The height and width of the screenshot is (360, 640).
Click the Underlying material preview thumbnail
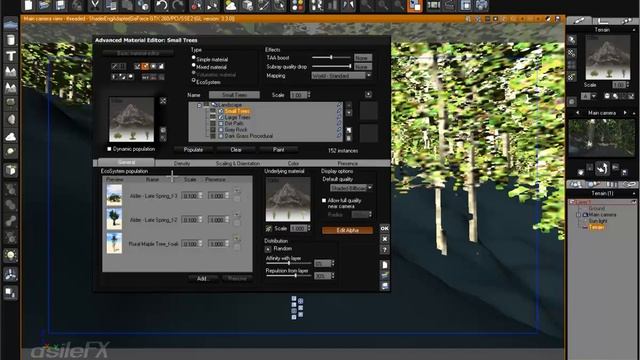(288, 199)
